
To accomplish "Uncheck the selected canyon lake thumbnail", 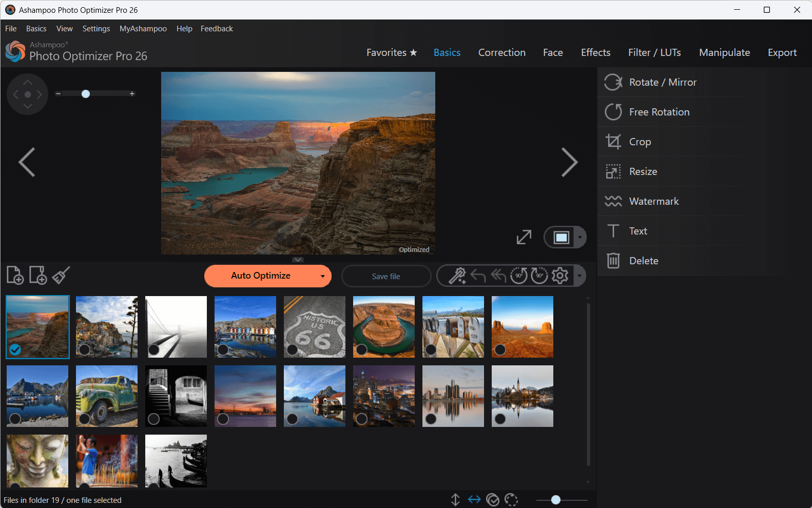I will [x=15, y=349].
